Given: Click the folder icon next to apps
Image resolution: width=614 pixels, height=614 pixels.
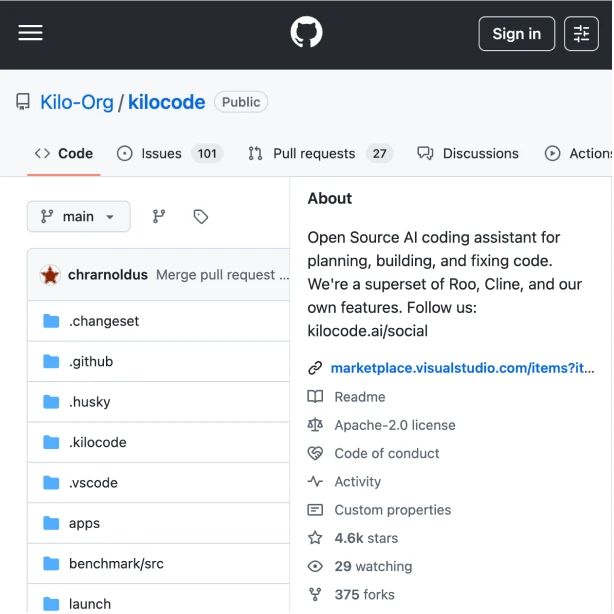Looking at the screenshot, I should (x=51, y=523).
